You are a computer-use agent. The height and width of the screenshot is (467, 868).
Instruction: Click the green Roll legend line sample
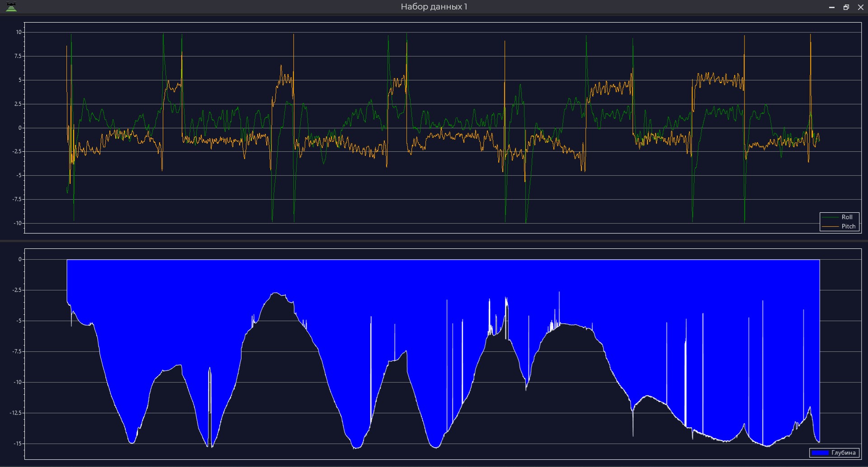point(830,217)
